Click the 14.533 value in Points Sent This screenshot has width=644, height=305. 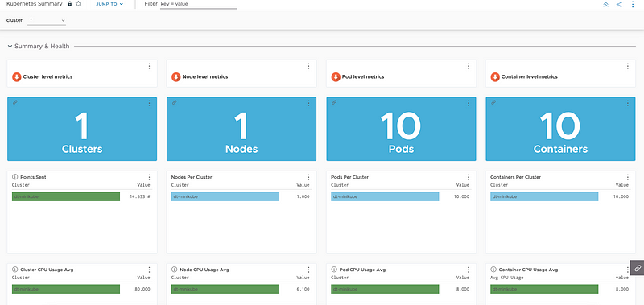pyautogui.click(x=139, y=196)
